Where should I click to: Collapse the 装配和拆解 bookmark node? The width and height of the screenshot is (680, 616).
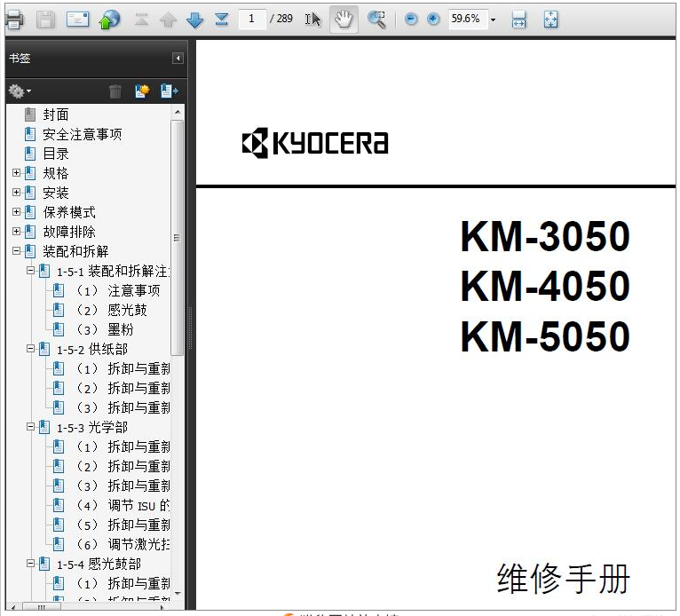[x=17, y=251]
